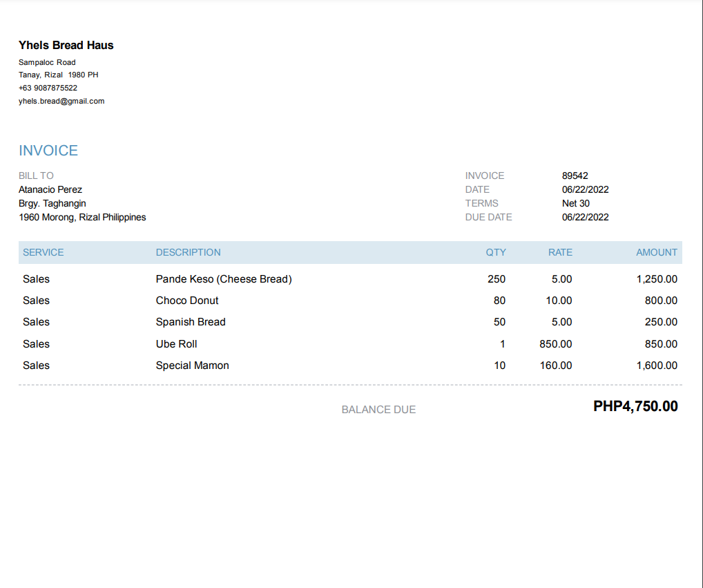Click the DESCRIPTION column header
The image size is (703, 588).
pyautogui.click(x=189, y=252)
